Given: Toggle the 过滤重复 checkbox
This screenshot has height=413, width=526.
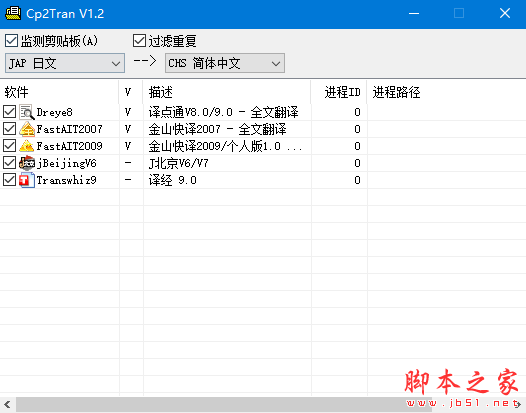Looking at the screenshot, I should (x=139, y=41).
